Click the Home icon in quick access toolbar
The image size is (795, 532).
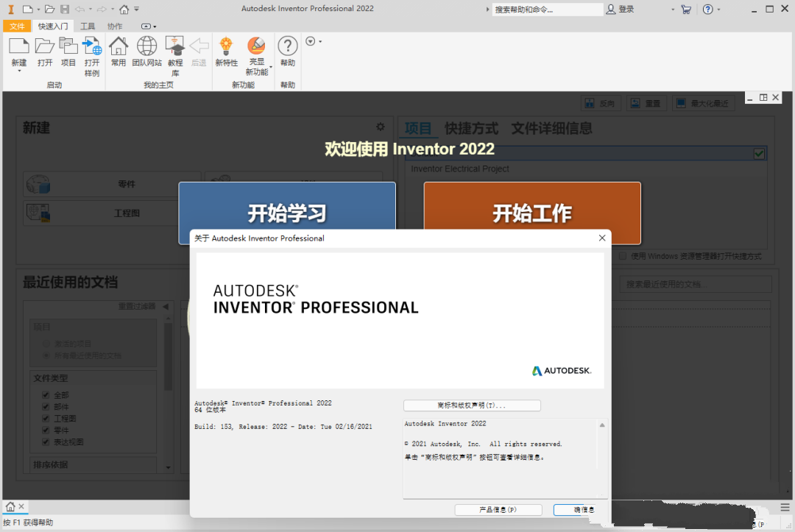pos(124,9)
